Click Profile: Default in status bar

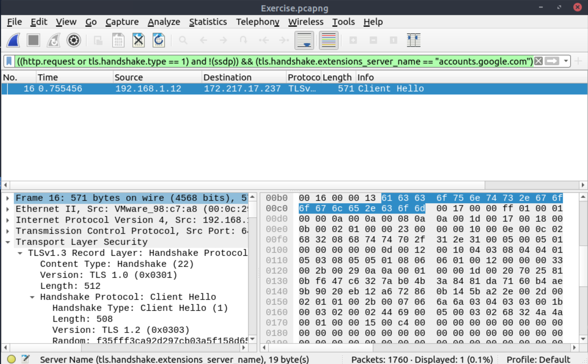coord(539,360)
